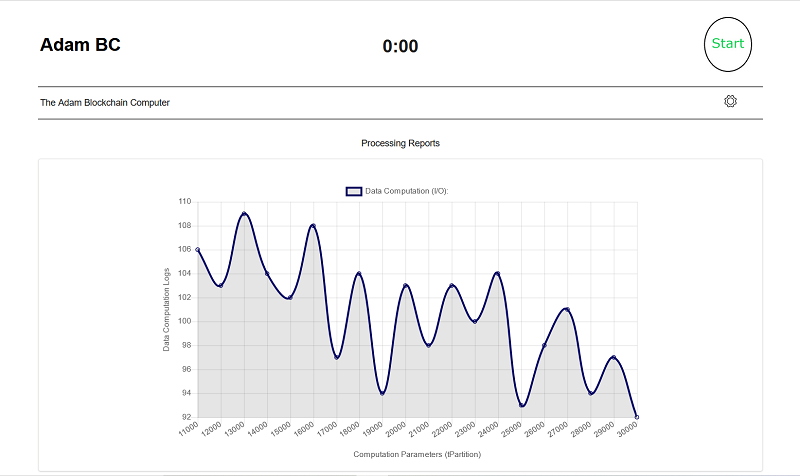The image size is (800, 476).
Task: Click the low data point at 19000
Action: 383,393
